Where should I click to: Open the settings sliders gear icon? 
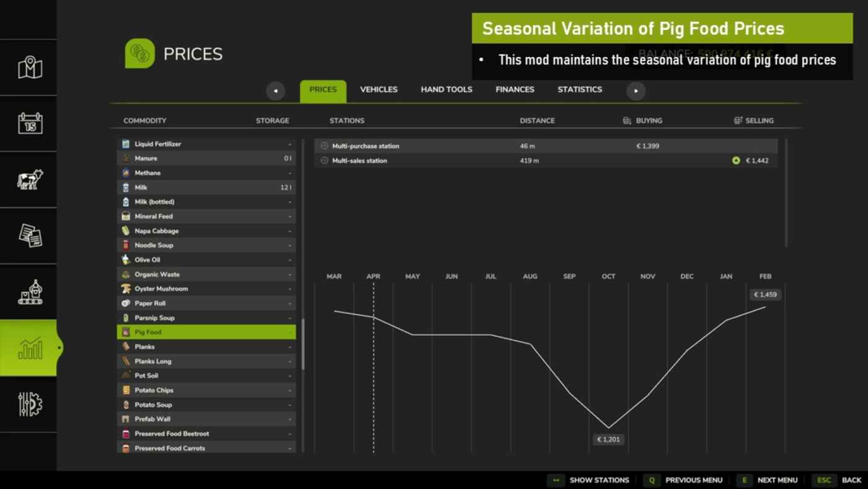tap(29, 404)
